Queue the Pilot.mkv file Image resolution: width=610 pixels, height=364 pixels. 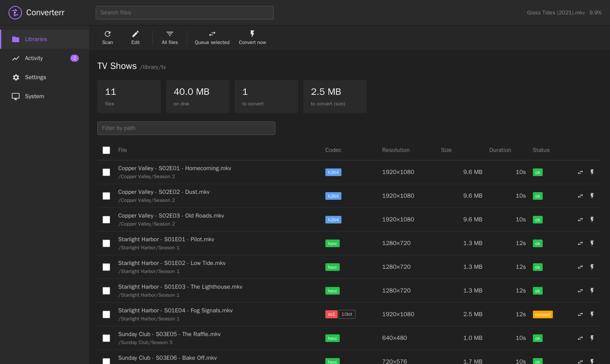pyautogui.click(x=580, y=243)
